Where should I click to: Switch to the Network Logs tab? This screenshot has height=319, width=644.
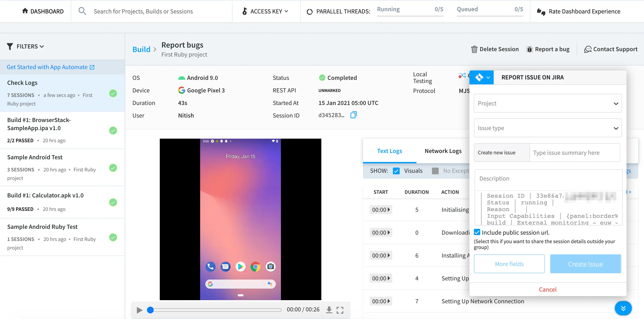(443, 151)
